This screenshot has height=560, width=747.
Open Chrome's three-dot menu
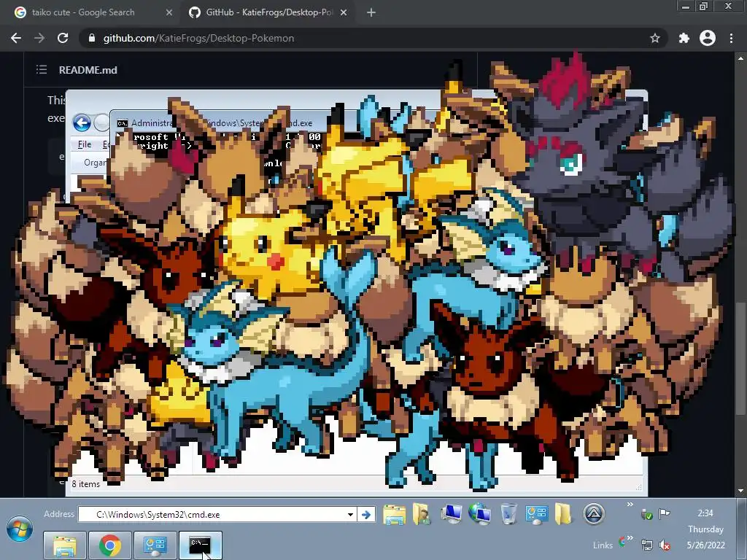click(x=731, y=38)
